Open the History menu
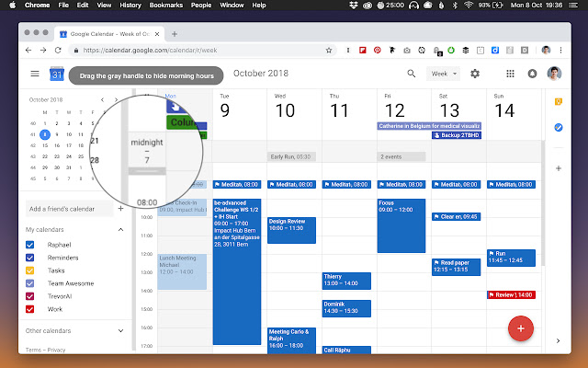Screen dimensions: 588x368 coord(130,6)
